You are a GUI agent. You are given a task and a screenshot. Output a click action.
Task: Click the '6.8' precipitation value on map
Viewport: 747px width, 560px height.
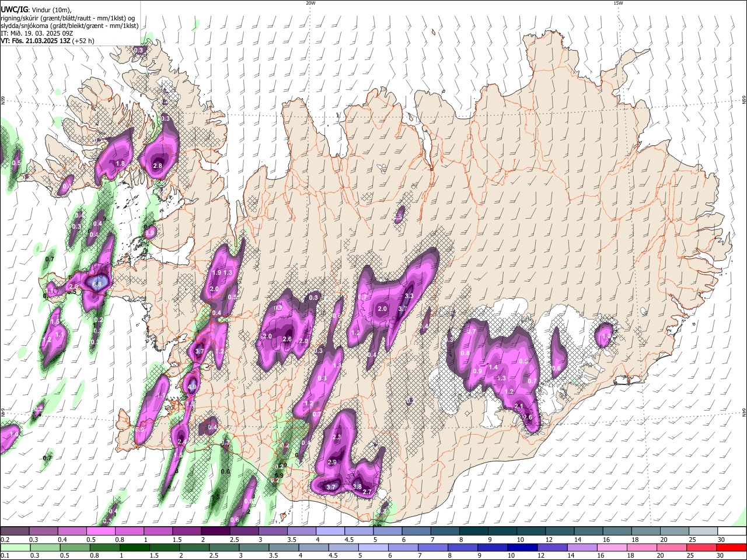(x=98, y=283)
